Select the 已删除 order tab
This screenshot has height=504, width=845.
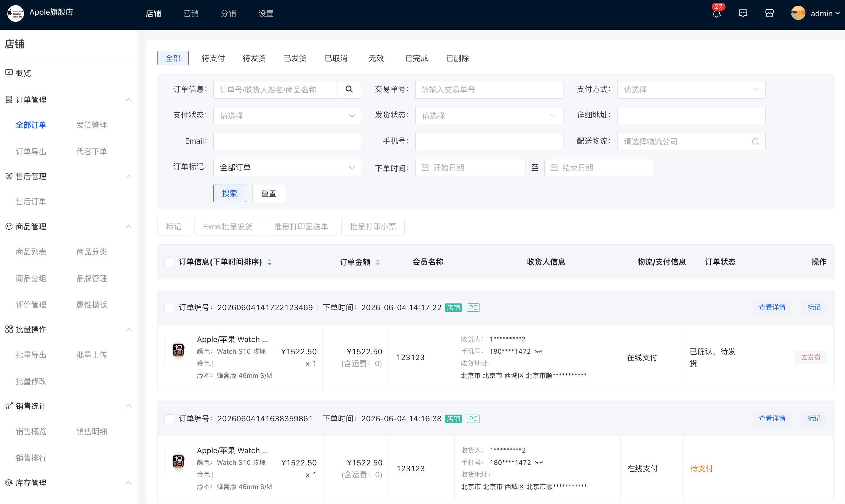click(x=457, y=58)
